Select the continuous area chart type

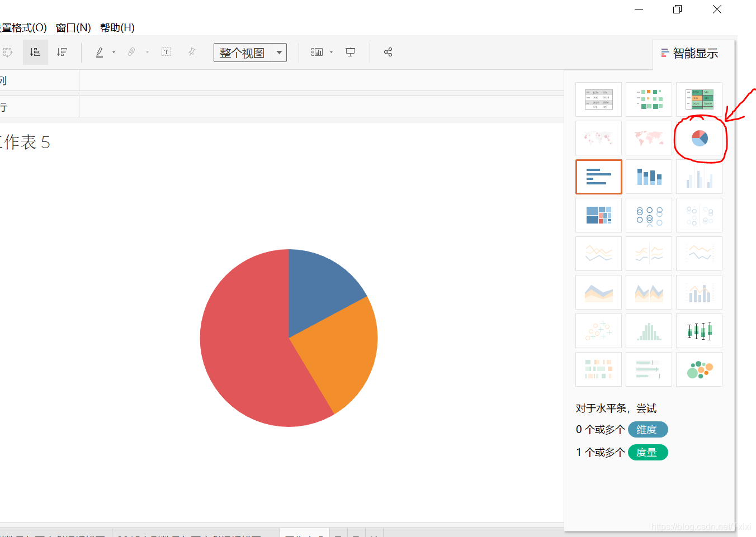(598, 292)
